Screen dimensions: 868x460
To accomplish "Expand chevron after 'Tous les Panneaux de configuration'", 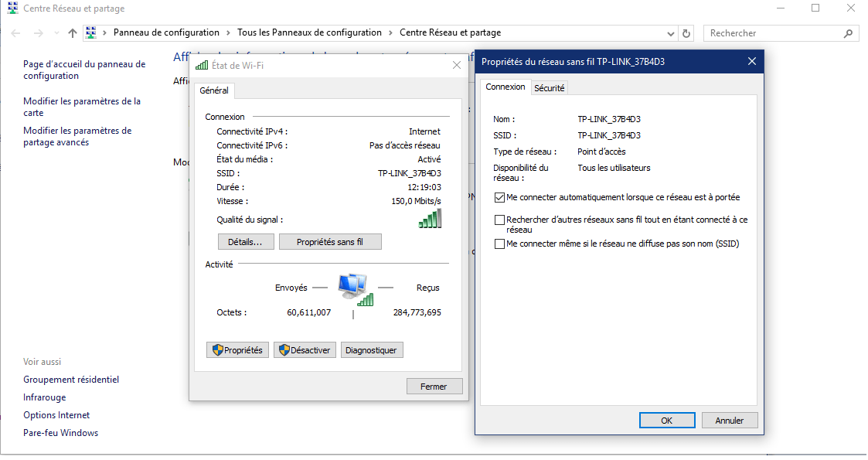I will click(390, 33).
